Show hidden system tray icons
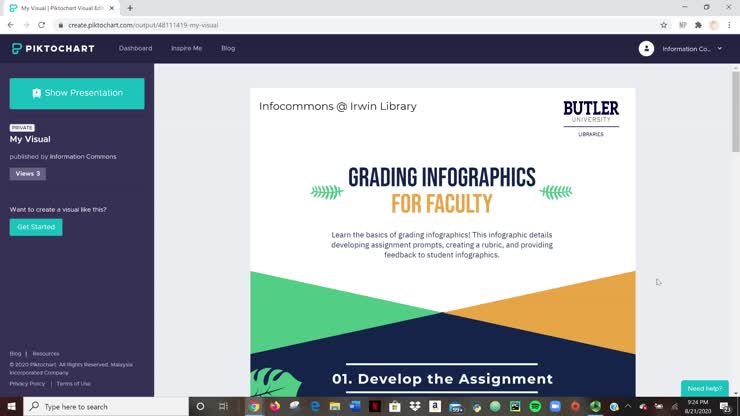The height and width of the screenshot is (416, 740). coord(628,406)
